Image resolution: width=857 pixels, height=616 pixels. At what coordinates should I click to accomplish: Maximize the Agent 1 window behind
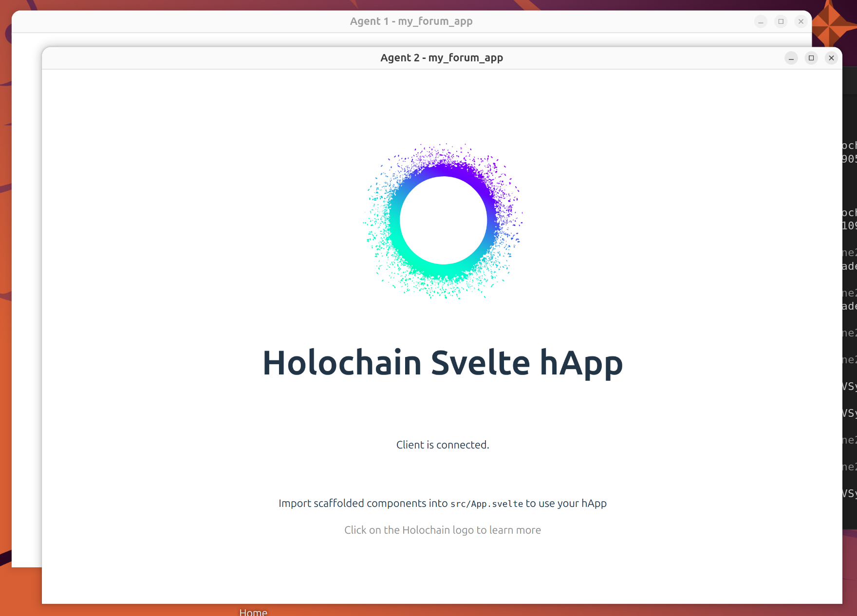(x=781, y=21)
